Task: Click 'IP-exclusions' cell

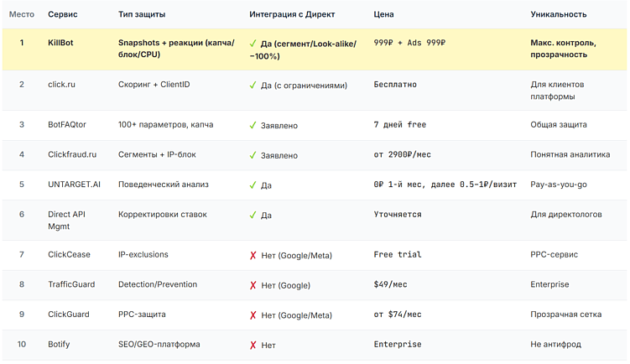Action: pyautogui.click(x=143, y=254)
